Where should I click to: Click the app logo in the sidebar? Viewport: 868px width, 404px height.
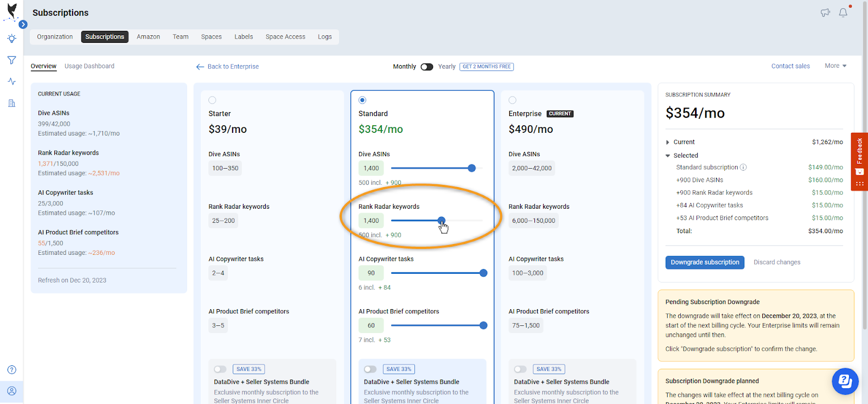(x=12, y=11)
